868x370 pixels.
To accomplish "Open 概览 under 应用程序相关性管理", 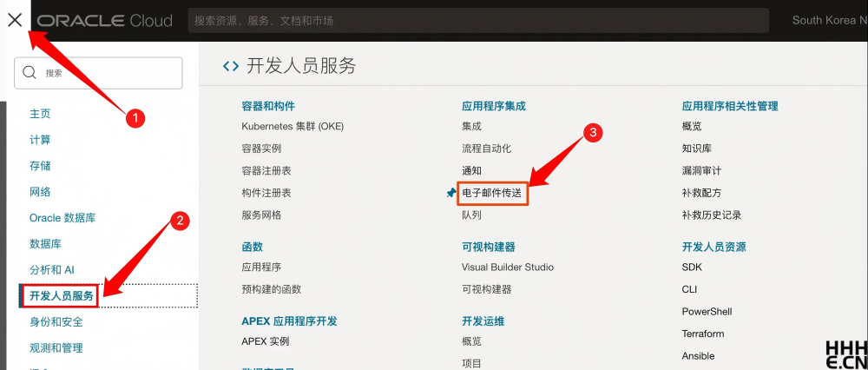I will [692, 126].
